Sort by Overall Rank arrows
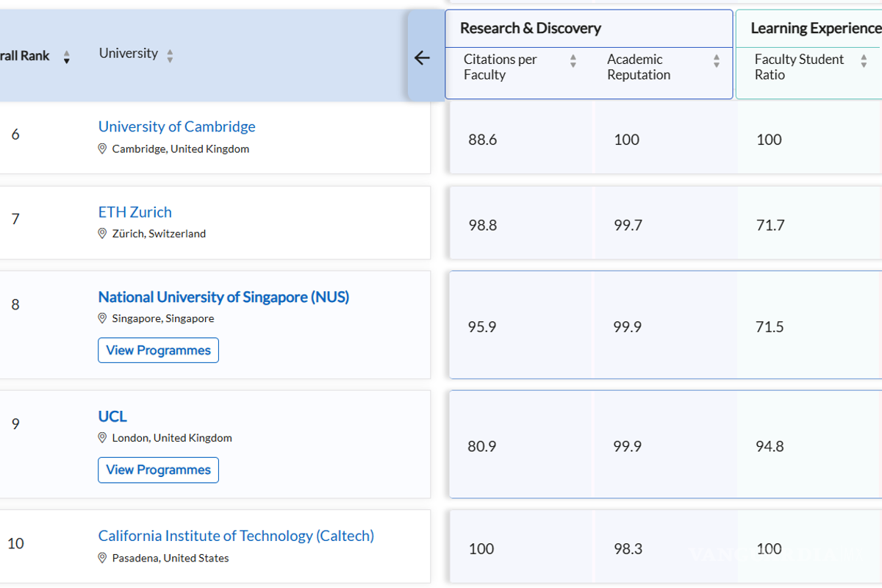The width and height of the screenshot is (882, 588). 67,57
